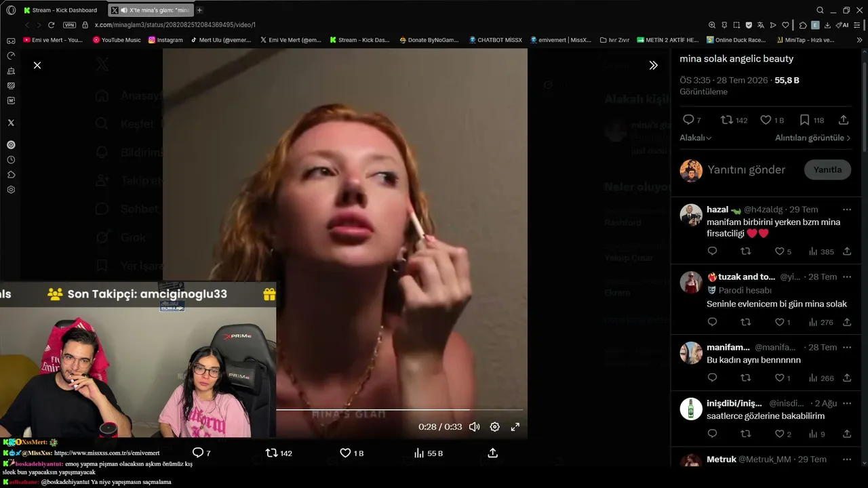868x488 pixels.
Task: Seek on the video progress bar
Action: pos(399,409)
